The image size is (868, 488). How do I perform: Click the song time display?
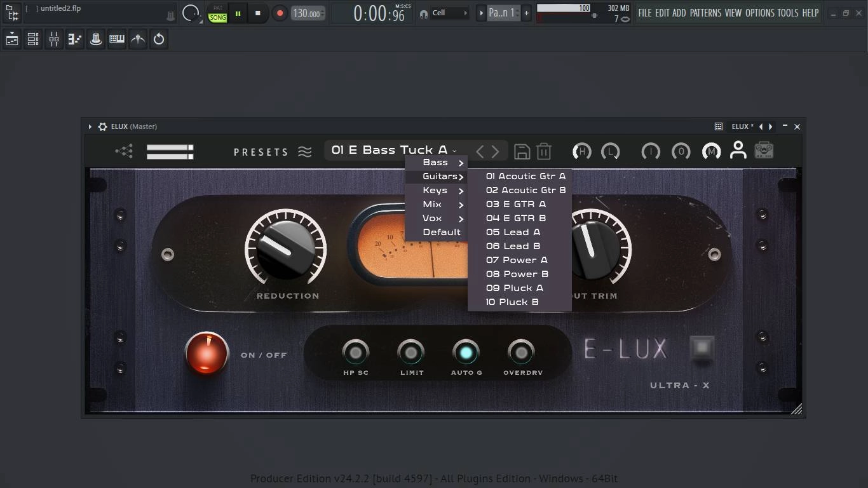[379, 13]
